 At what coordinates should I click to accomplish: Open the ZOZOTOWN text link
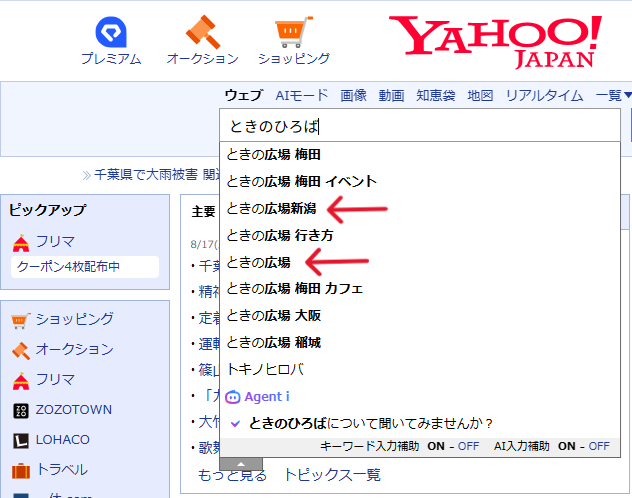[x=74, y=410]
